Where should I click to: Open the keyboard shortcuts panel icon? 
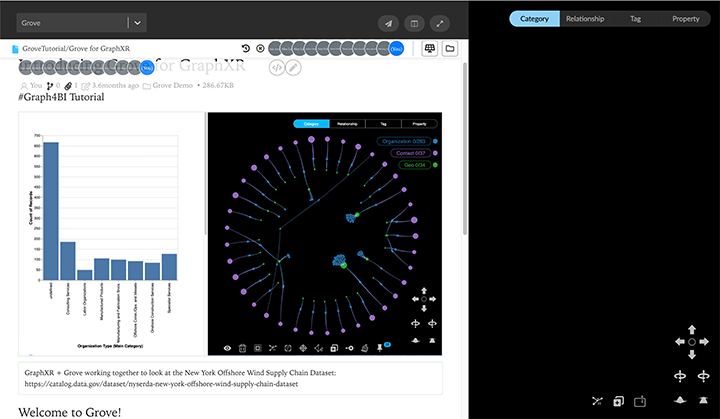(430, 48)
